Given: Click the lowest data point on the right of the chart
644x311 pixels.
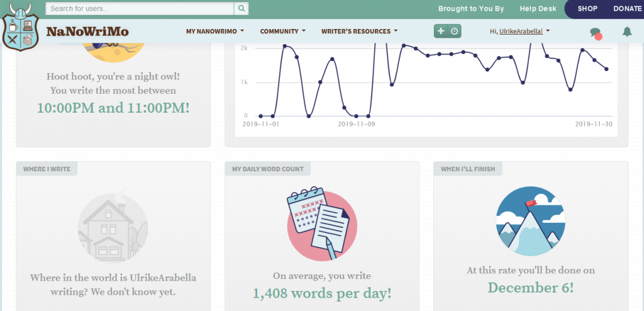Looking at the screenshot, I should tap(570, 89).
